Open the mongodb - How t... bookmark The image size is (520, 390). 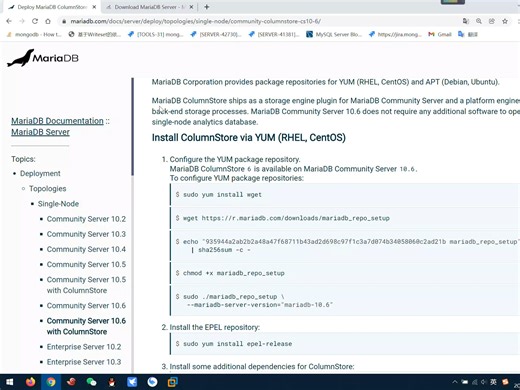click(x=34, y=34)
